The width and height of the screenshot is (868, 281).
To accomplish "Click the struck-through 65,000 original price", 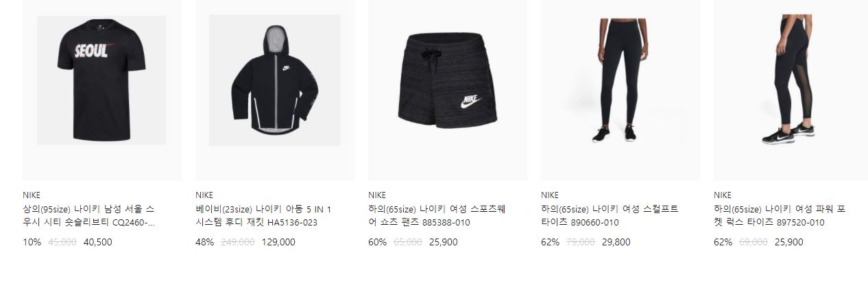I will point(408,242).
